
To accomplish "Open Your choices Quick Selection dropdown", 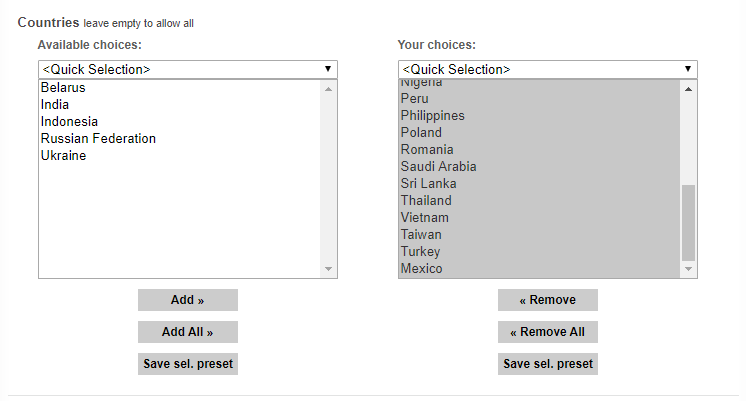I will 547,69.
